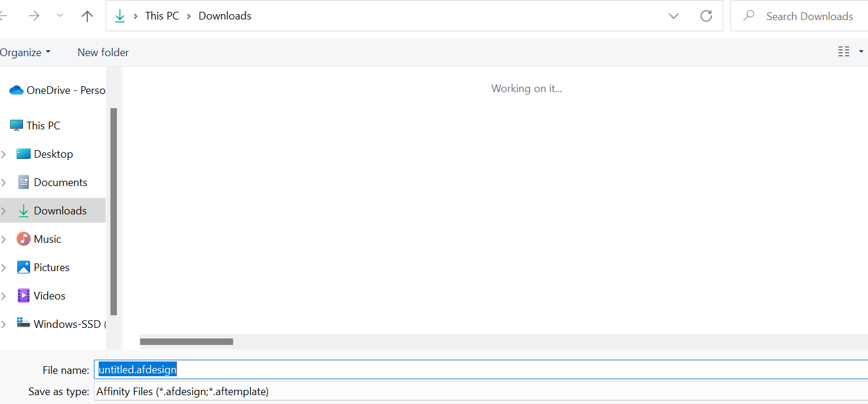Open the Pictures folder from the sidebar

pos(51,267)
